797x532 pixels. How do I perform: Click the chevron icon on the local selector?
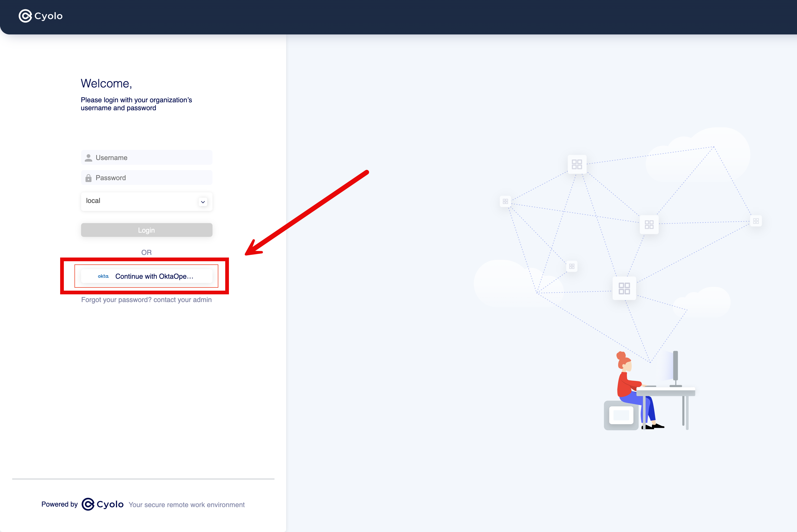[x=203, y=202]
